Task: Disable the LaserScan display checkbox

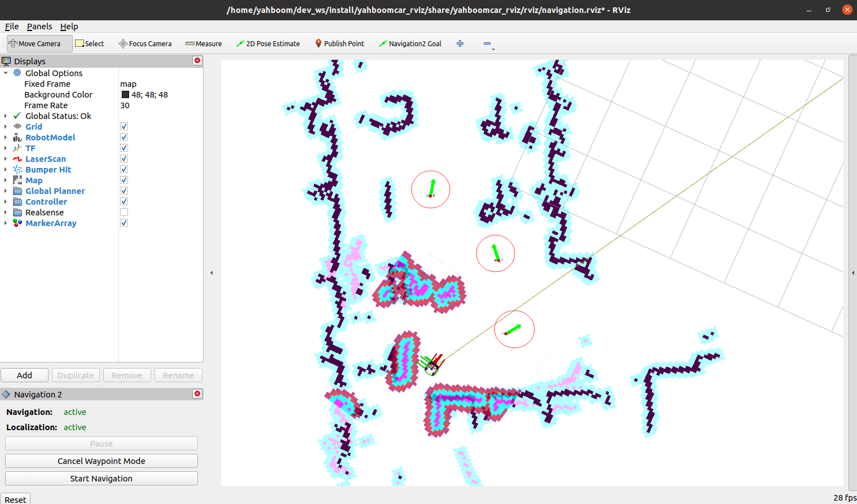Action: point(124,159)
